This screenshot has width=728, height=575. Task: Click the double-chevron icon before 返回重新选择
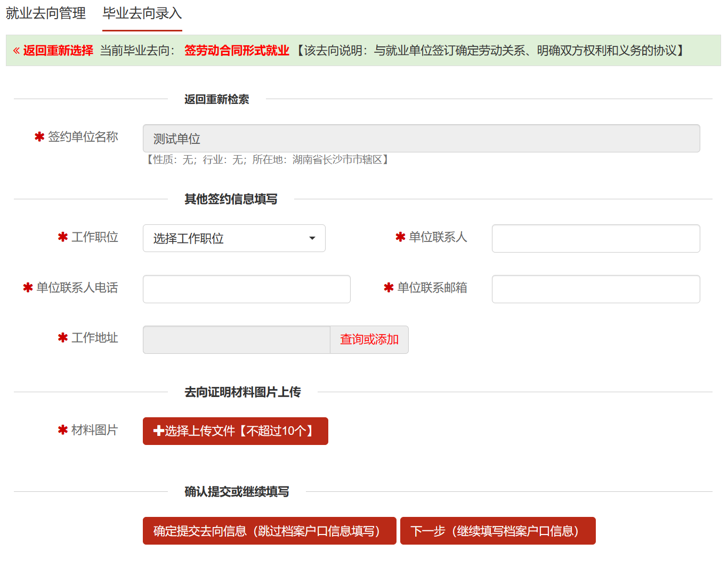(x=17, y=51)
